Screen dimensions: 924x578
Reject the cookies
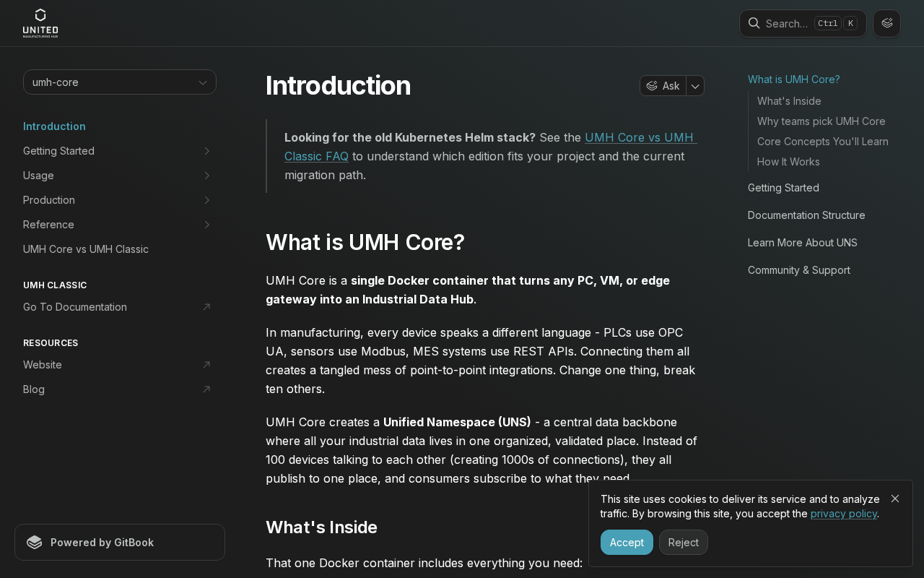(x=683, y=543)
